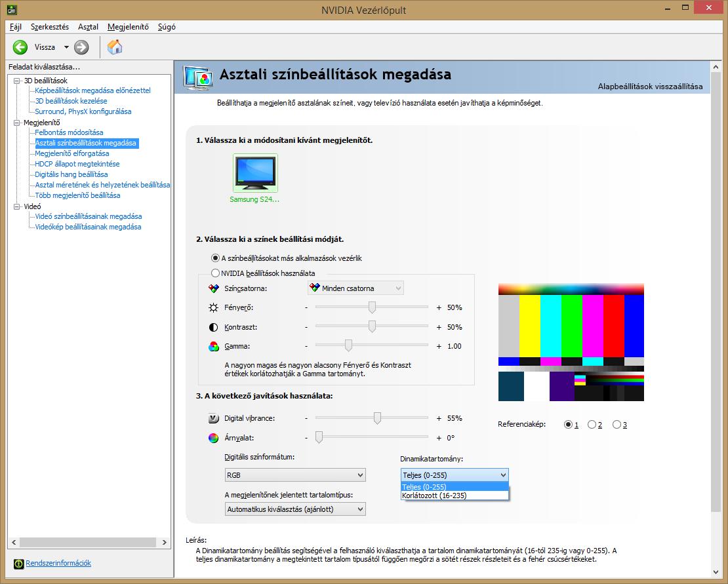Open the Fájl menu
728x584 pixels.
(x=15, y=27)
